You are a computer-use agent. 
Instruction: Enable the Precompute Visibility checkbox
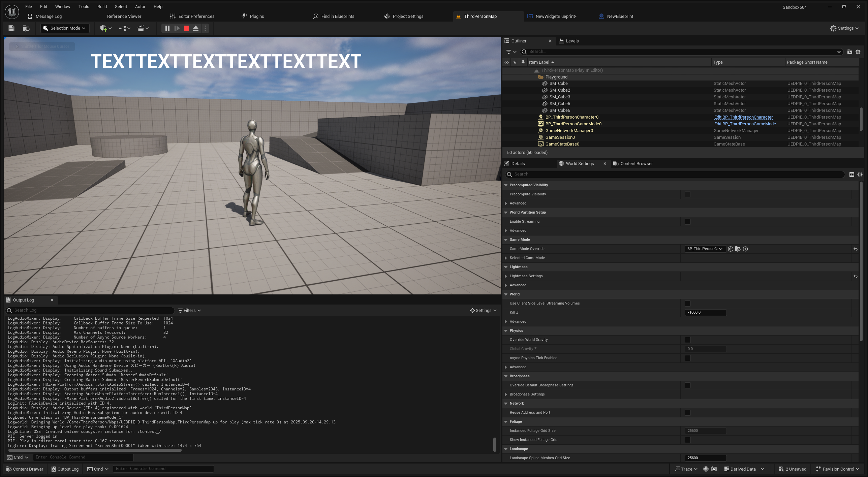click(x=688, y=194)
